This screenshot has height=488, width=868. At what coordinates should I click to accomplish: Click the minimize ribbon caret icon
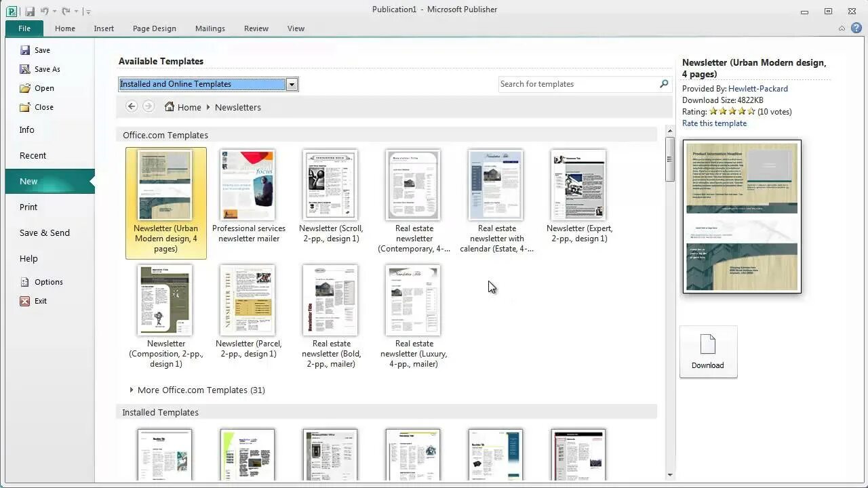coord(842,28)
